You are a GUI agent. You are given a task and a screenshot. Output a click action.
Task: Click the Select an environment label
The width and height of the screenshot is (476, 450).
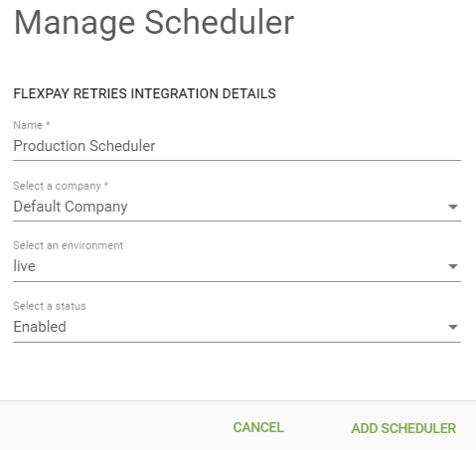coord(68,245)
